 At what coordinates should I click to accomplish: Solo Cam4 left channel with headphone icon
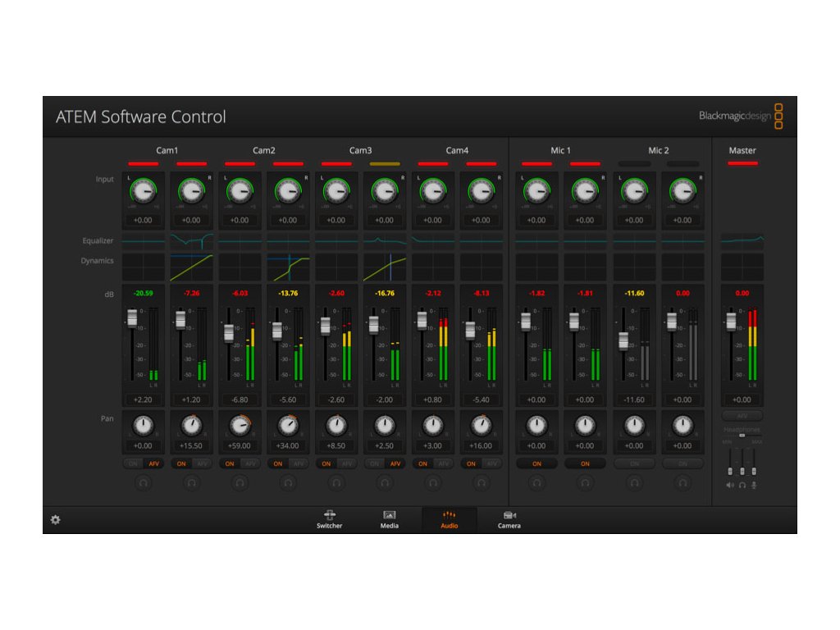433,482
